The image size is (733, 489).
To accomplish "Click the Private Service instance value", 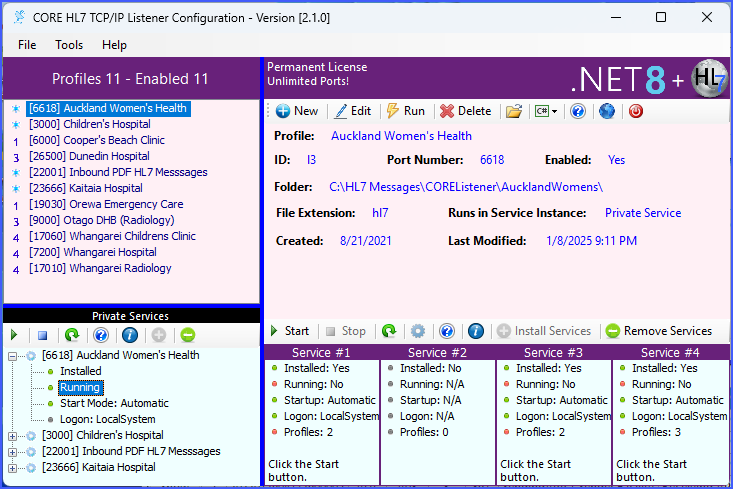I will point(643,213).
